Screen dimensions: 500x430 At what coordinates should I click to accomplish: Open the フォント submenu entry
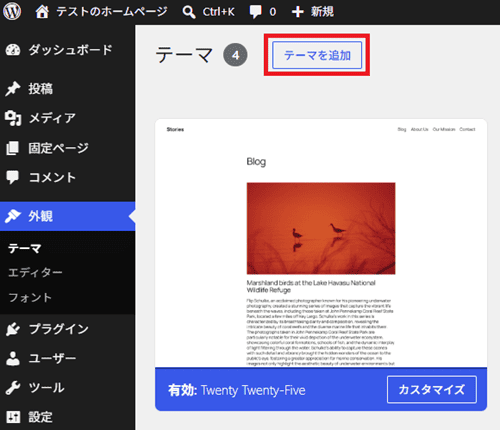[x=30, y=297]
